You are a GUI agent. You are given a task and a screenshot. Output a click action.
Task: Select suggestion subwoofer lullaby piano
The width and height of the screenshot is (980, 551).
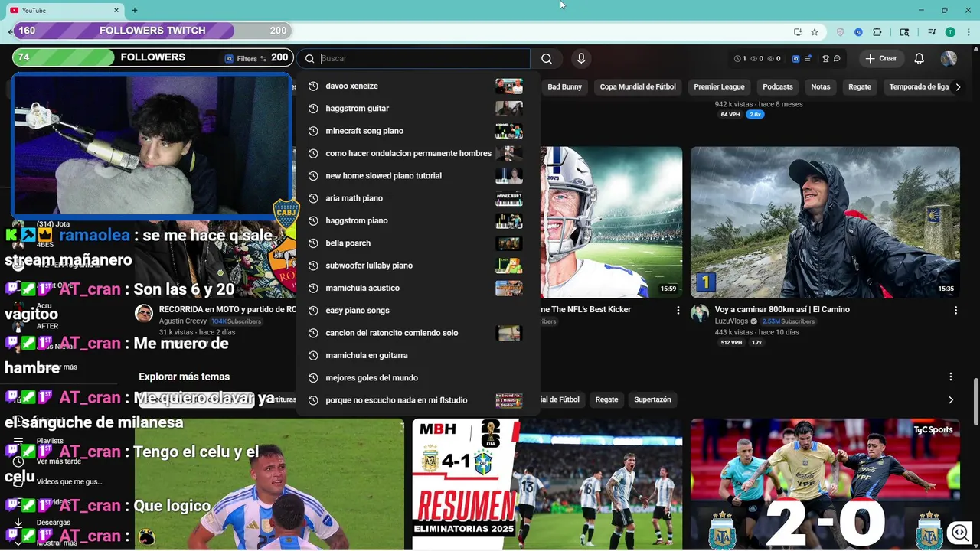(x=418, y=266)
